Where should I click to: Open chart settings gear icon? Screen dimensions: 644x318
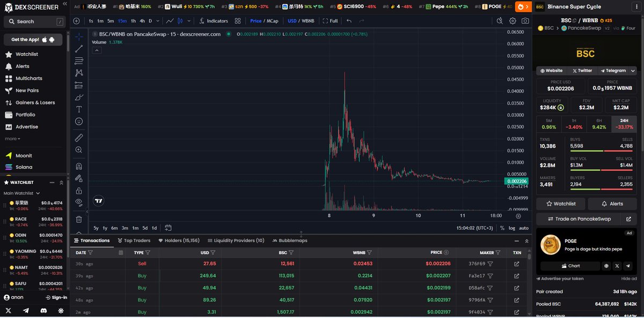coord(513,21)
